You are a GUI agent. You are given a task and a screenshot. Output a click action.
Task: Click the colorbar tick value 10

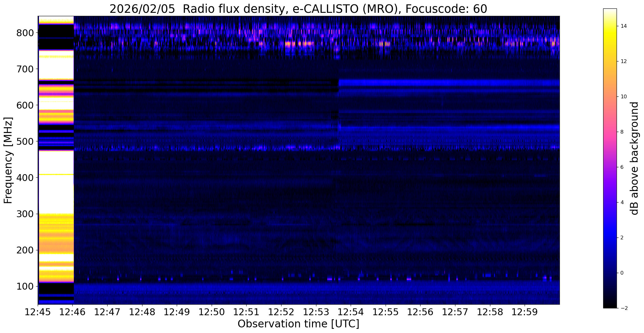coord(624,97)
